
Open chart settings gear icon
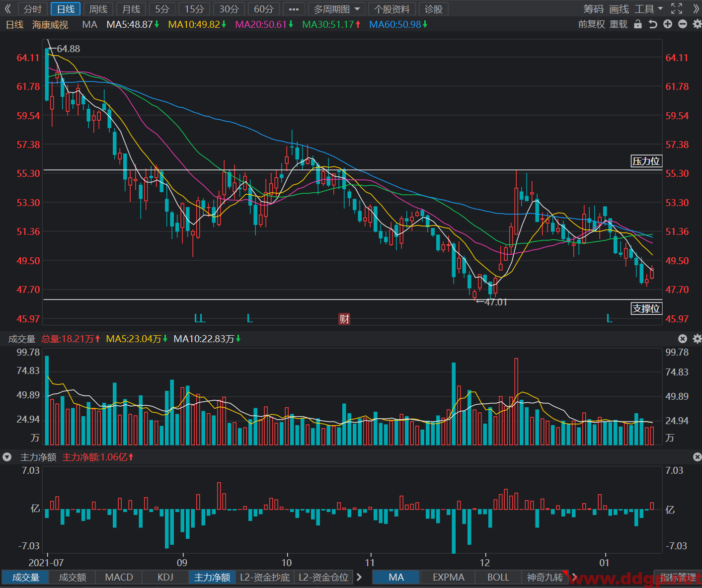click(697, 24)
